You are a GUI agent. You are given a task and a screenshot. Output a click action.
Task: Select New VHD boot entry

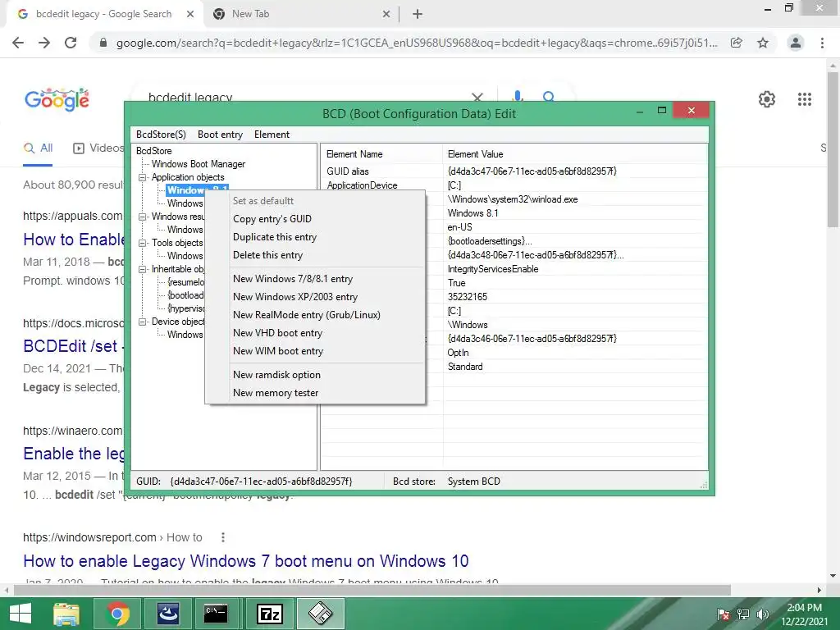[277, 333]
